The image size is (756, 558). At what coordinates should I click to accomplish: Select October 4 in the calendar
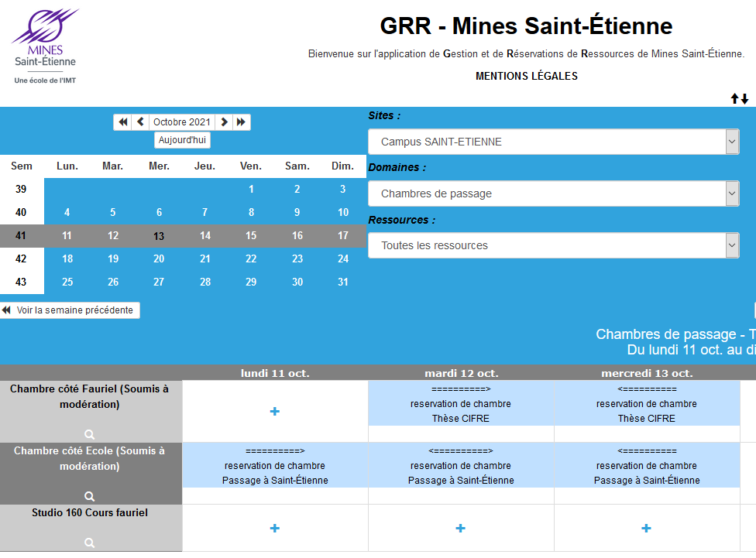(67, 212)
